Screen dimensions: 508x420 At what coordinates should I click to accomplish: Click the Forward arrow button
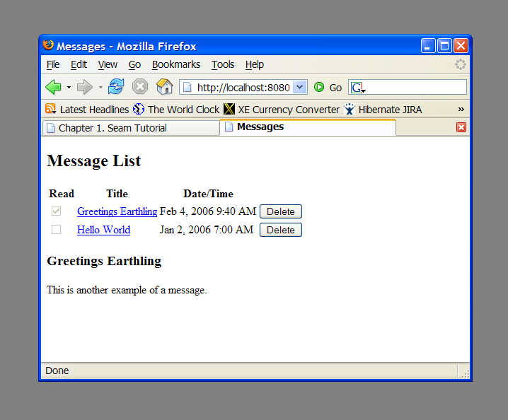pos(84,87)
